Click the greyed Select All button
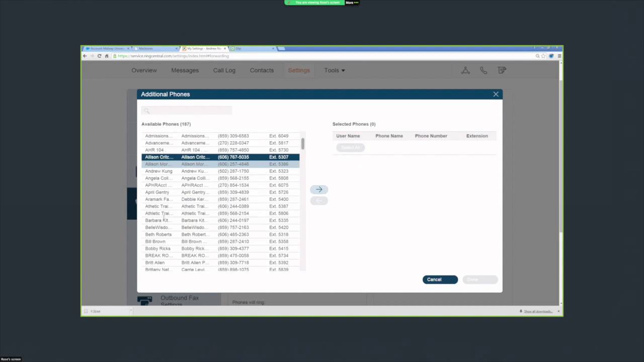The width and height of the screenshot is (644, 362). (x=350, y=147)
